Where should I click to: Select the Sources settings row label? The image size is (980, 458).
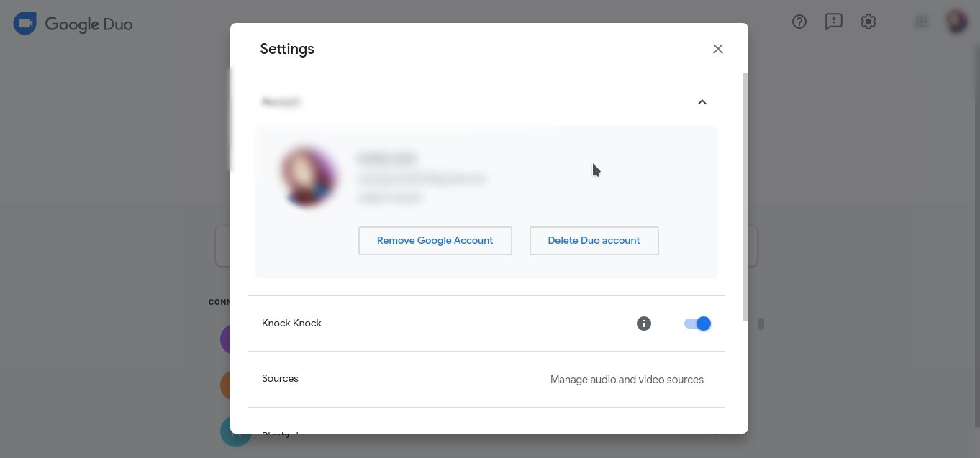point(280,378)
